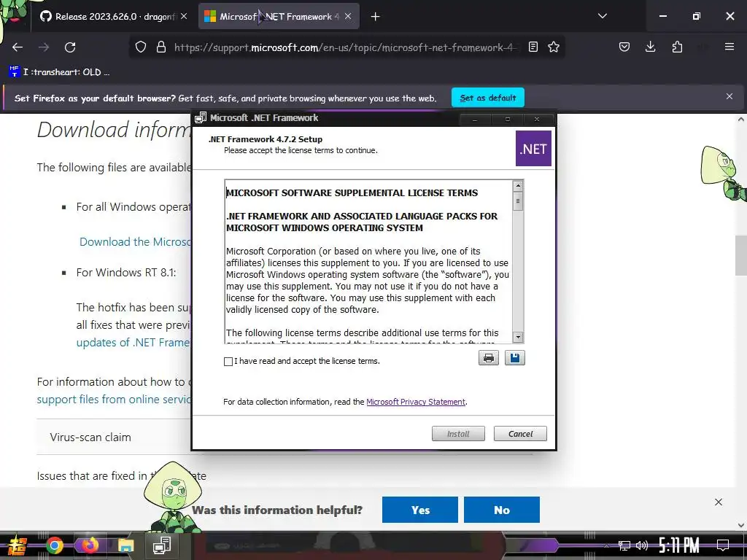Image resolution: width=747 pixels, height=560 pixels.
Task: Open the clock showing 5:11 PM
Action: click(679, 545)
